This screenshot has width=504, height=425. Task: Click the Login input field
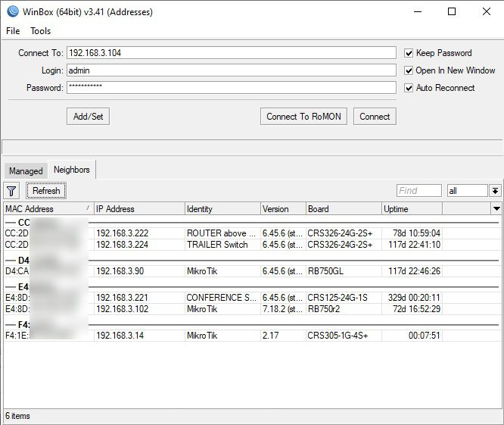pos(232,70)
